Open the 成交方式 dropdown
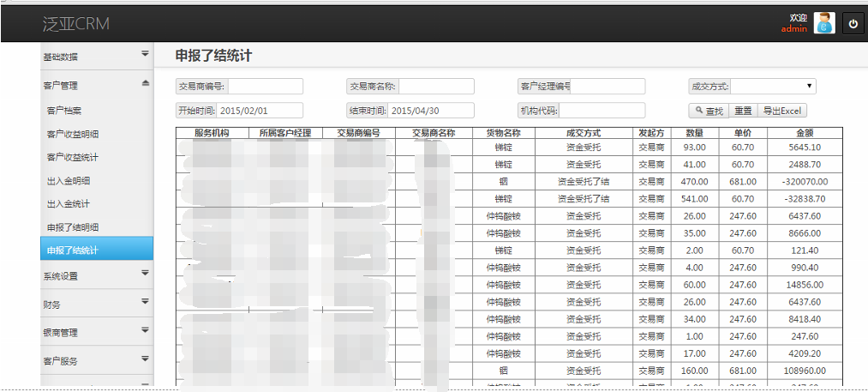The height and width of the screenshot is (392, 868). pos(773,87)
